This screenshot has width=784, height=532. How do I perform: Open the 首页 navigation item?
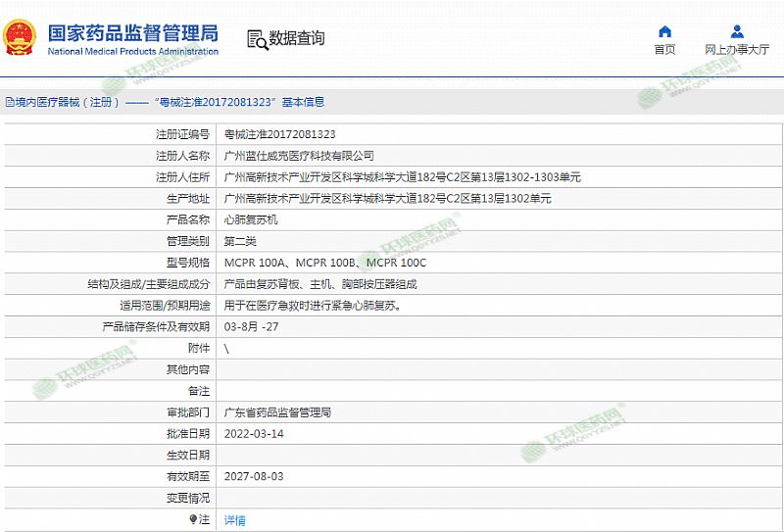coord(664,50)
